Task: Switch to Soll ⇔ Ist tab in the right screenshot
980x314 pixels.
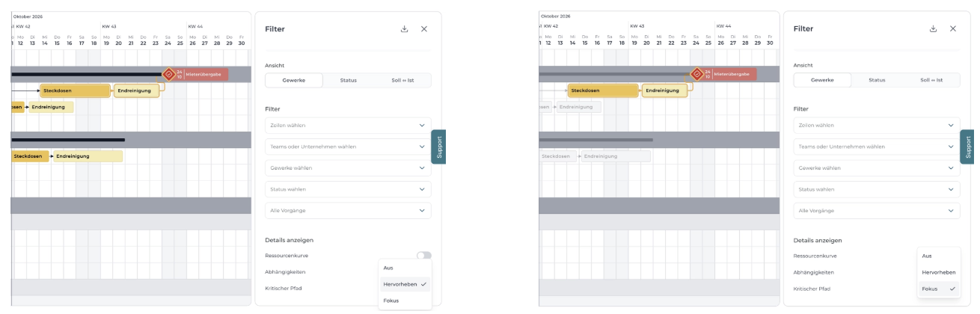Action: coord(931,80)
